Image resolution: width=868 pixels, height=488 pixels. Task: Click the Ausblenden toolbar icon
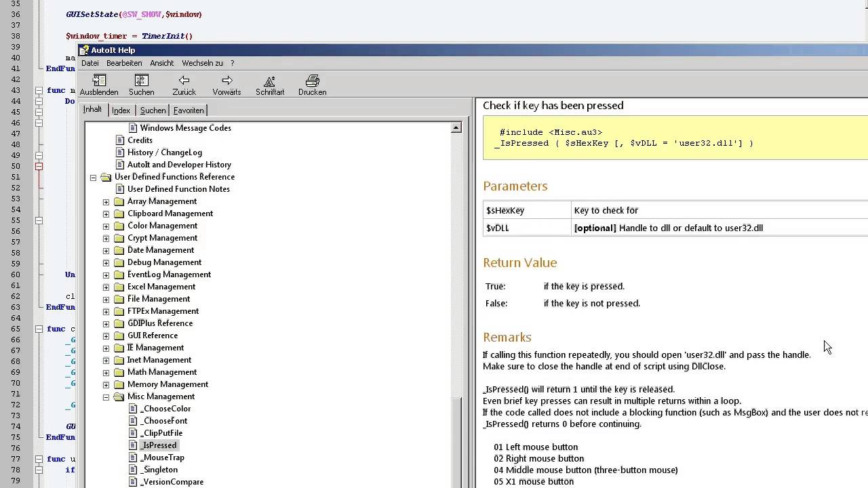99,85
